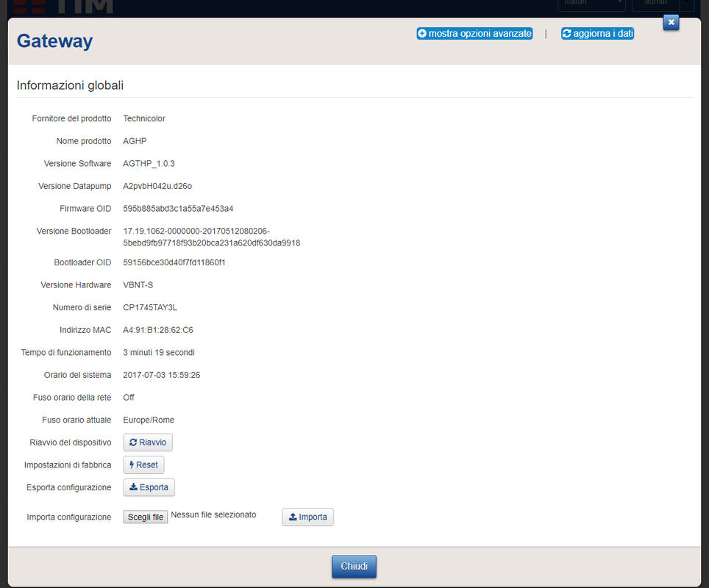709x588 pixels.
Task: Select the product name 'AGHP'
Action: (135, 141)
